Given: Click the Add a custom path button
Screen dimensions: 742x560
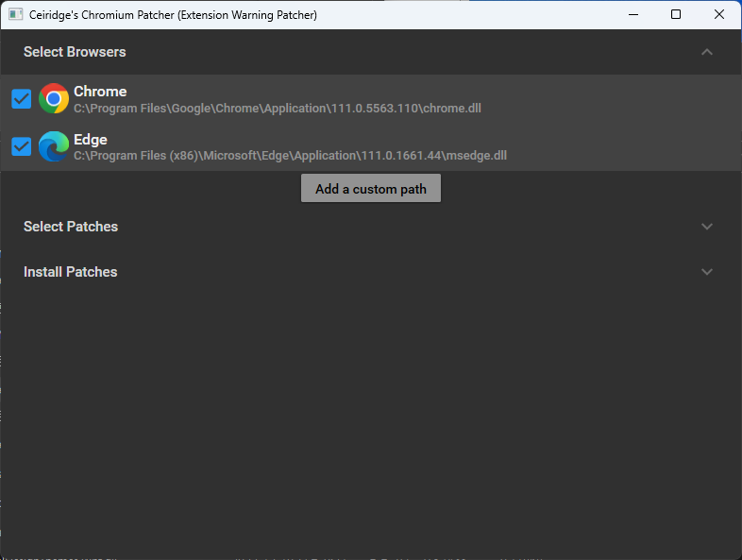Looking at the screenshot, I should click(x=370, y=188).
